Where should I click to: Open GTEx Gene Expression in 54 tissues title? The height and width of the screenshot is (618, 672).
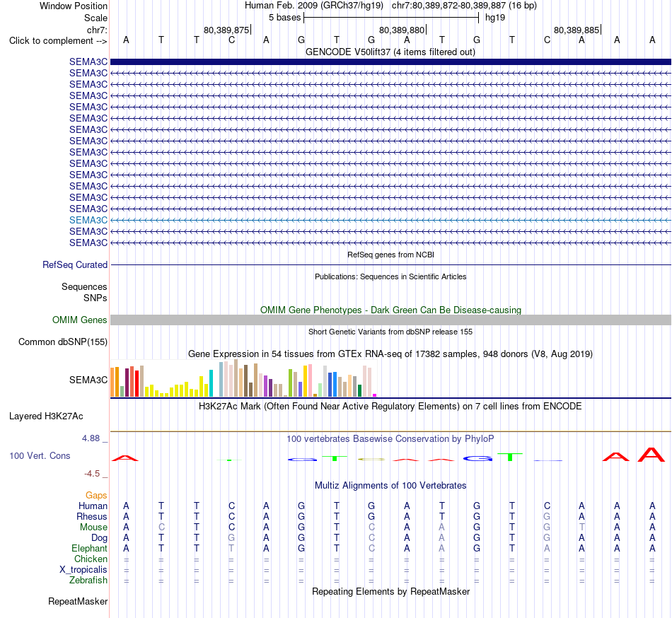(390, 354)
